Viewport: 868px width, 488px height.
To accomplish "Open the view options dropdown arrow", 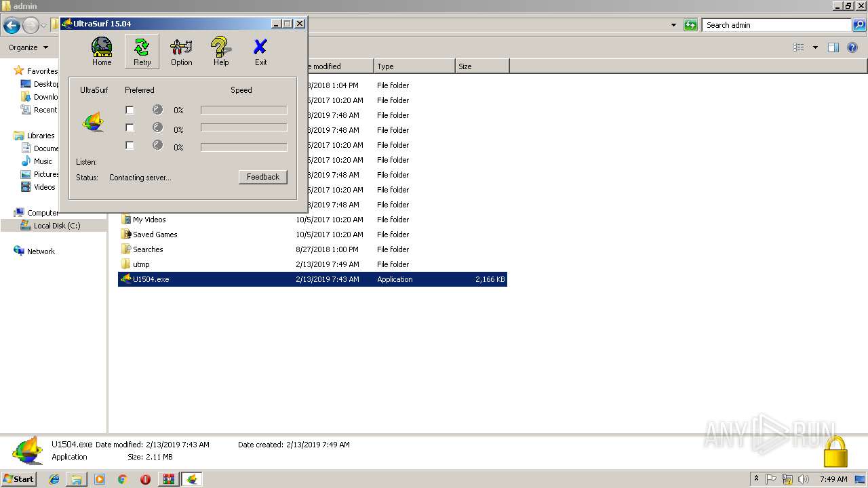I will (815, 47).
